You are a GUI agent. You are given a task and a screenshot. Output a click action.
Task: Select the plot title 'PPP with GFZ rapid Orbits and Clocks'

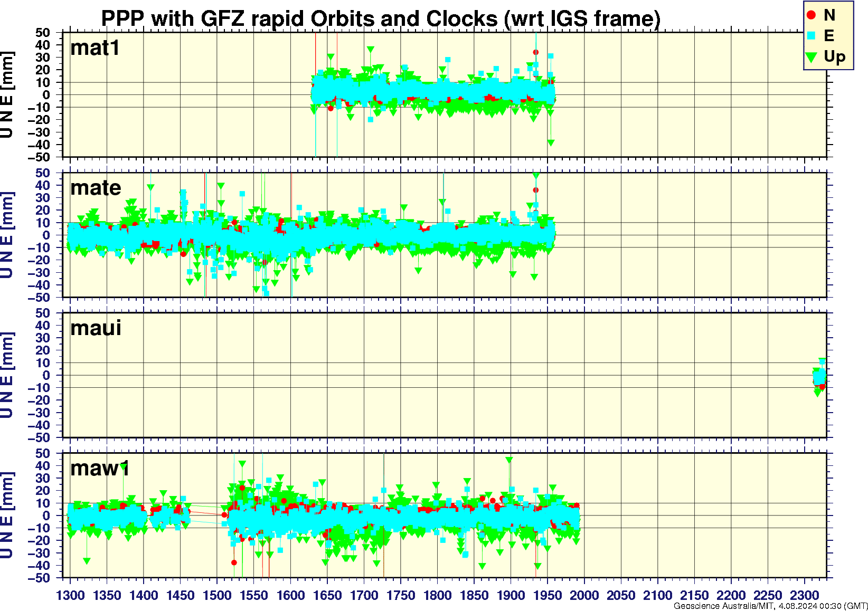299,18
